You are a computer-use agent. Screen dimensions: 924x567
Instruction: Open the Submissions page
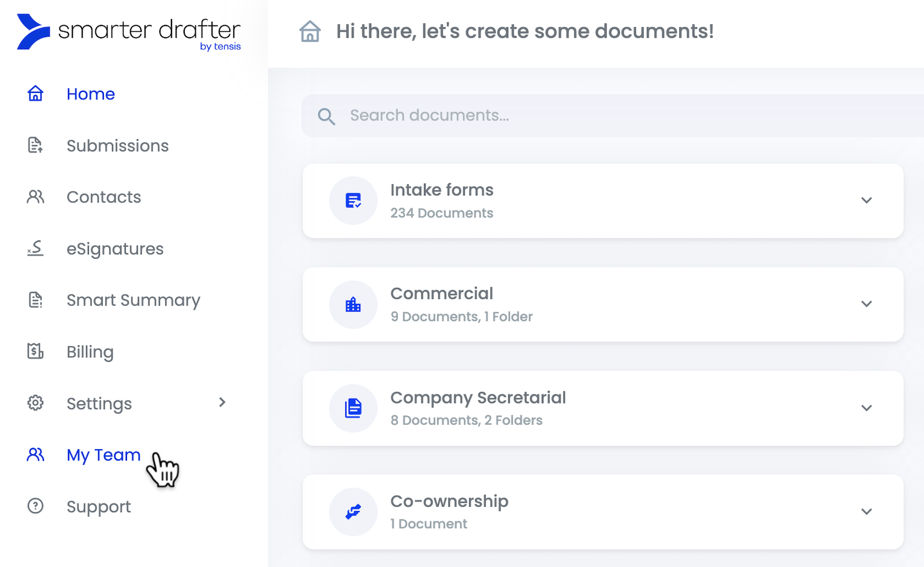point(117,145)
